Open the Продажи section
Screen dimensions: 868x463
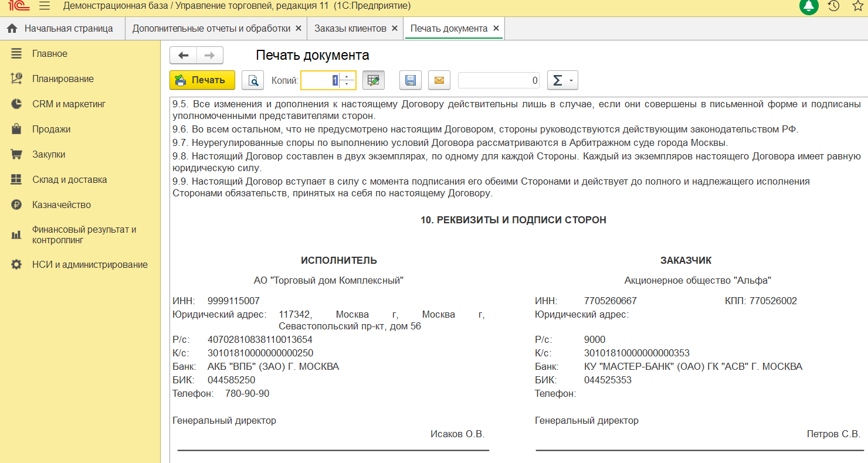point(51,129)
